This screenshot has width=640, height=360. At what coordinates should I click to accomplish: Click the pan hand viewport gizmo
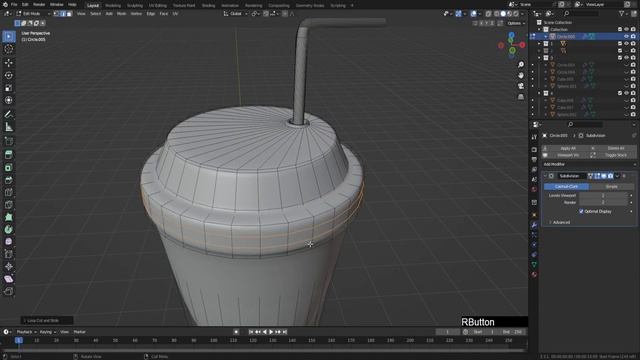[x=521, y=76]
